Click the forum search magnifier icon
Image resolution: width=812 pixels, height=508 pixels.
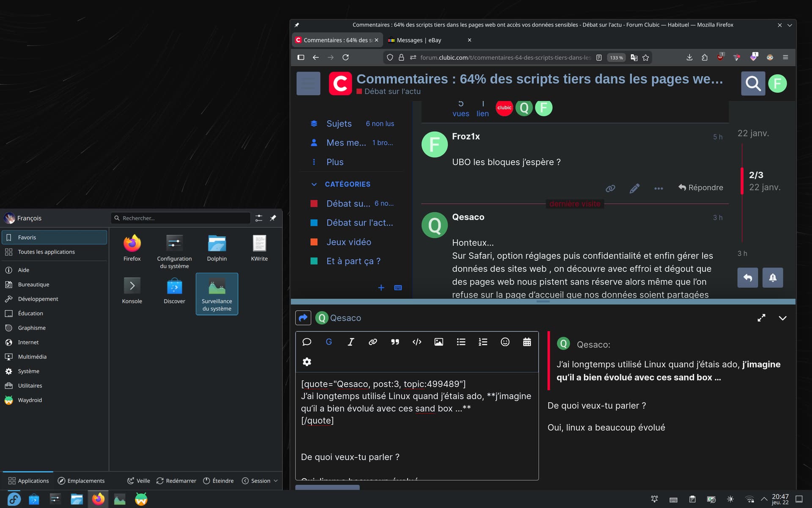pos(753,83)
